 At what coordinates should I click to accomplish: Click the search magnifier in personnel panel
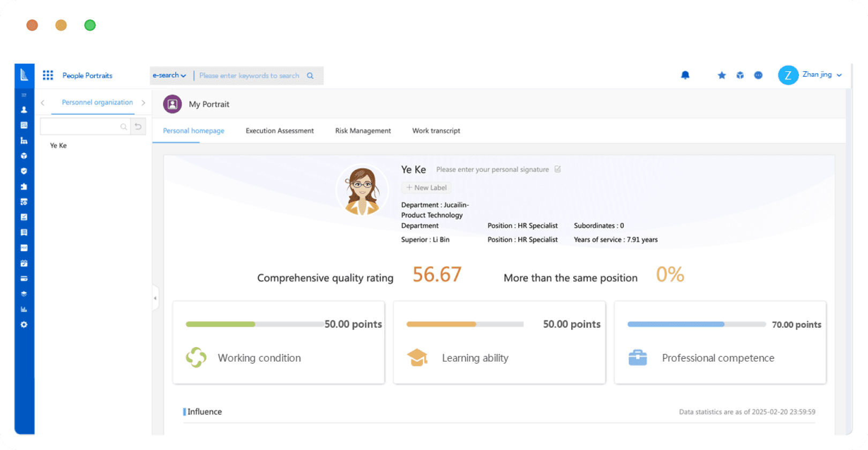124,127
